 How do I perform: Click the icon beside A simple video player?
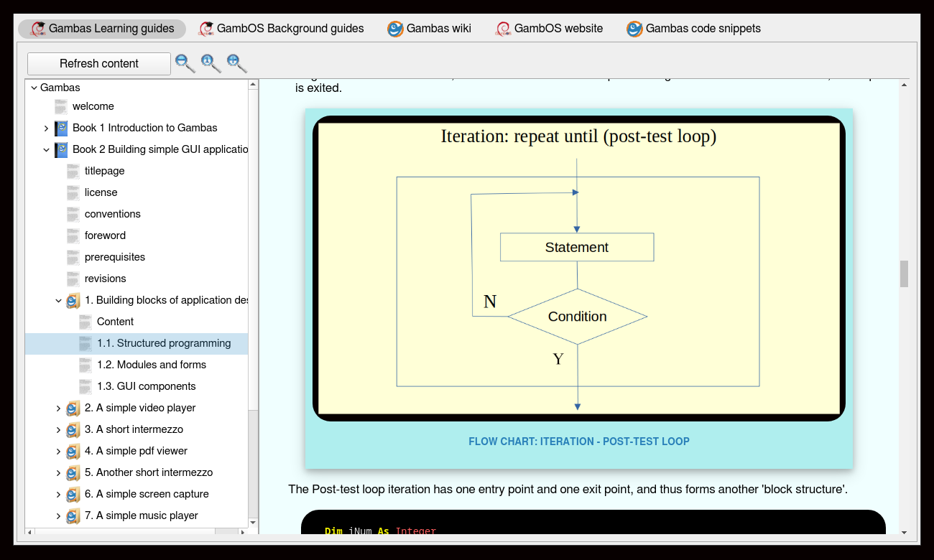coord(73,409)
